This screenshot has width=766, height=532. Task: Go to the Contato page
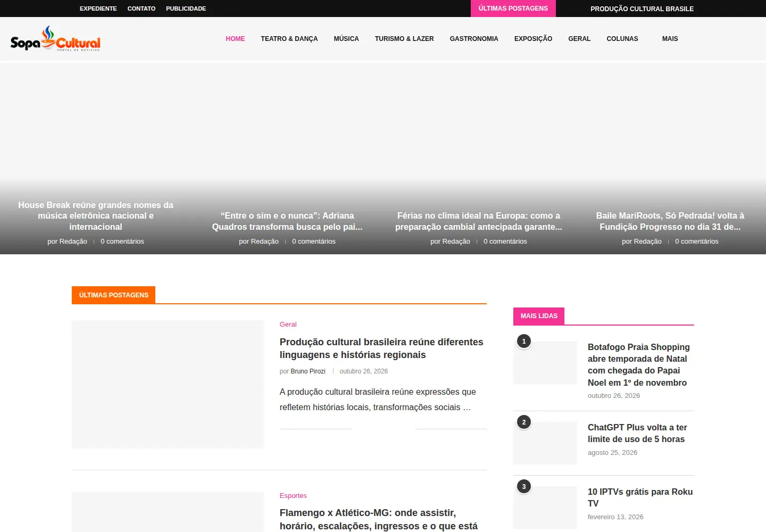pos(141,9)
